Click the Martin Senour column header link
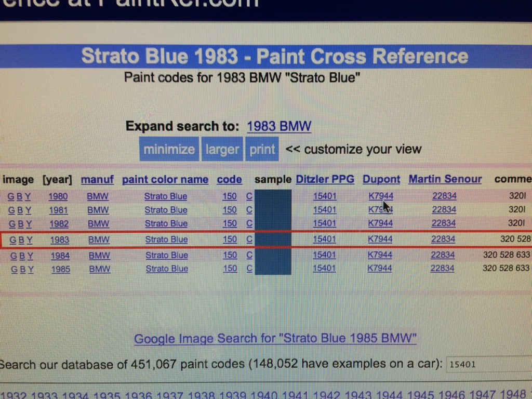532x399 pixels. pos(445,179)
